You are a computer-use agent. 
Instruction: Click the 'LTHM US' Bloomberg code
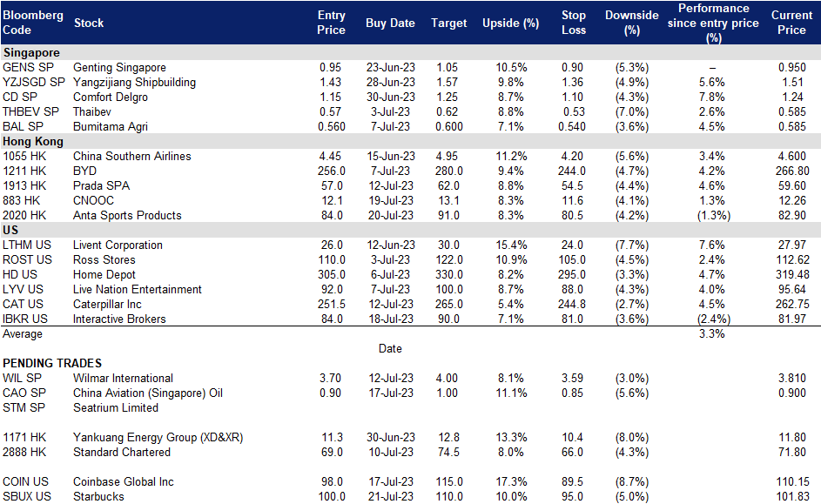[x=27, y=245]
